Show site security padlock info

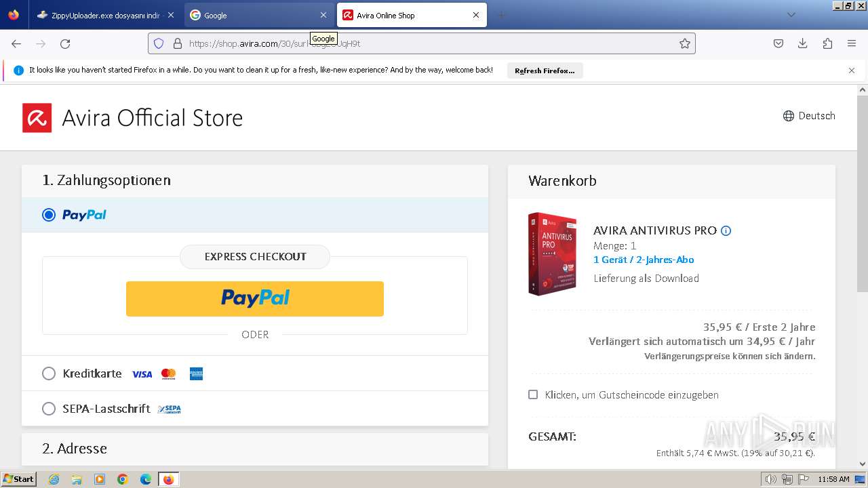[178, 43]
